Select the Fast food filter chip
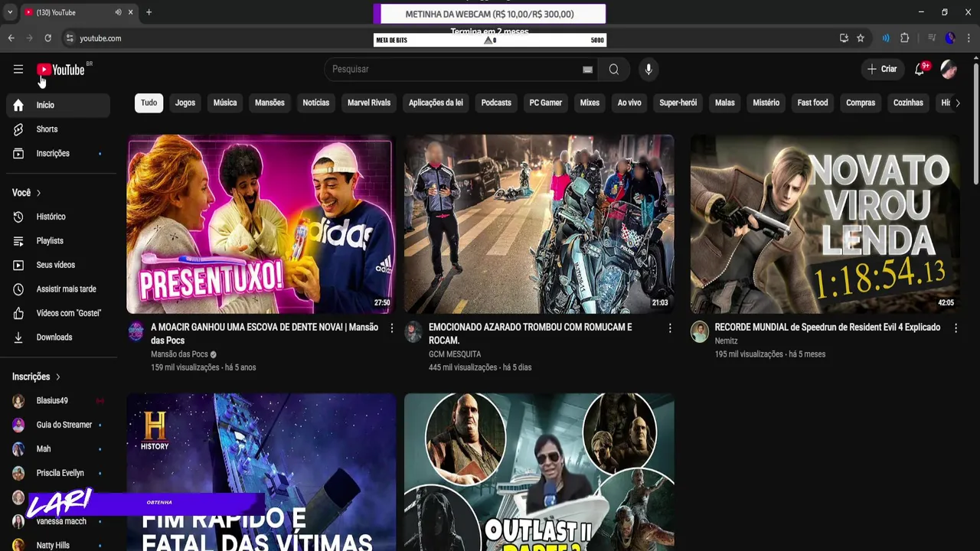The width and height of the screenshot is (980, 551). (812, 103)
